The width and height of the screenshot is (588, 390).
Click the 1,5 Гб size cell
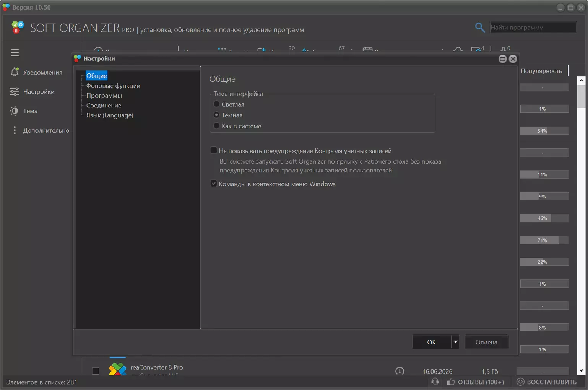point(490,371)
